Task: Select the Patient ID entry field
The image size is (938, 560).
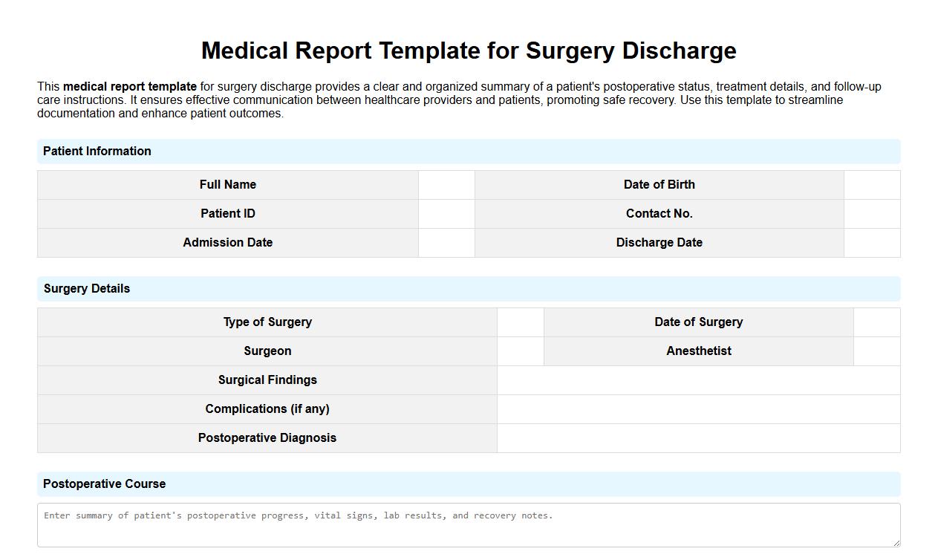Action: pos(446,213)
